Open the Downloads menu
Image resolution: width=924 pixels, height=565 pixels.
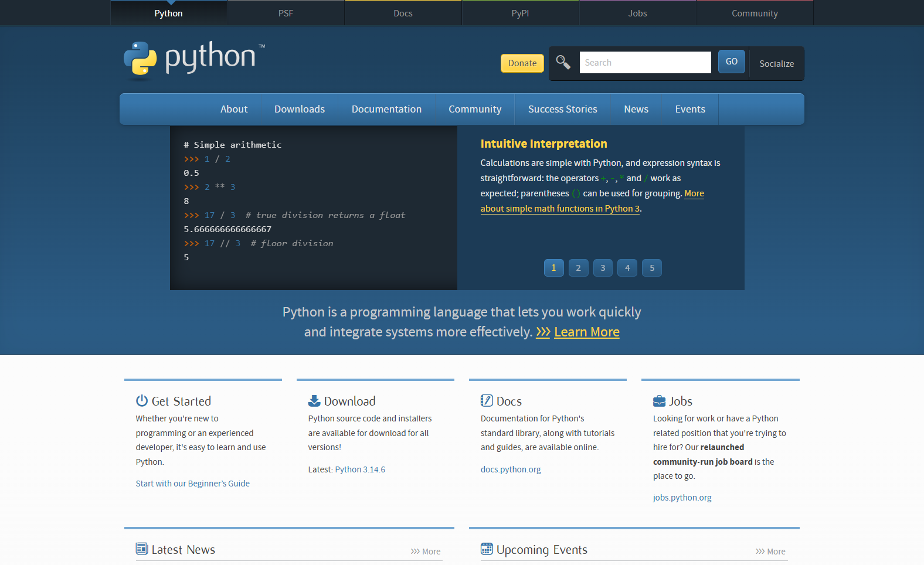click(x=300, y=109)
